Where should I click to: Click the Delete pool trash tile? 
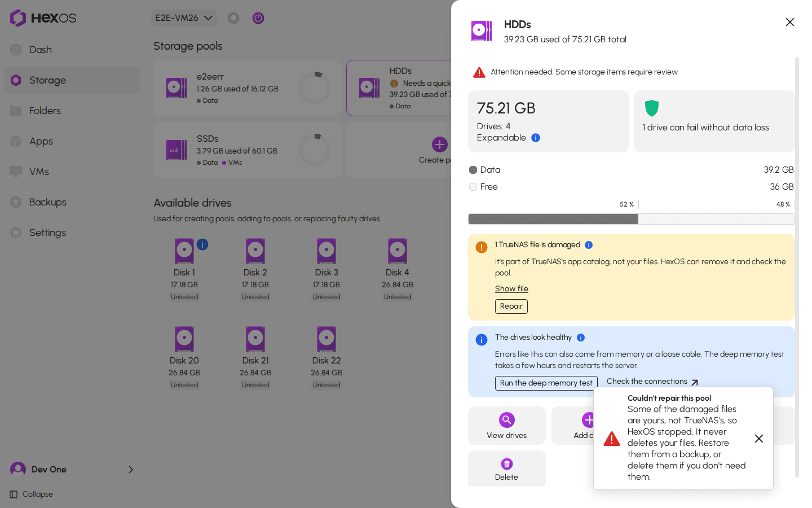(x=507, y=468)
